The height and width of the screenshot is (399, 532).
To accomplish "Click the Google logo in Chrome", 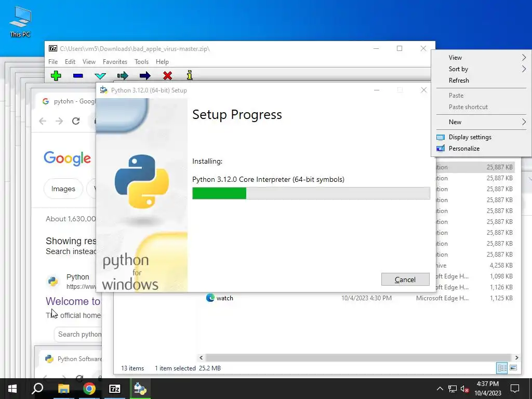I will tap(67, 158).
